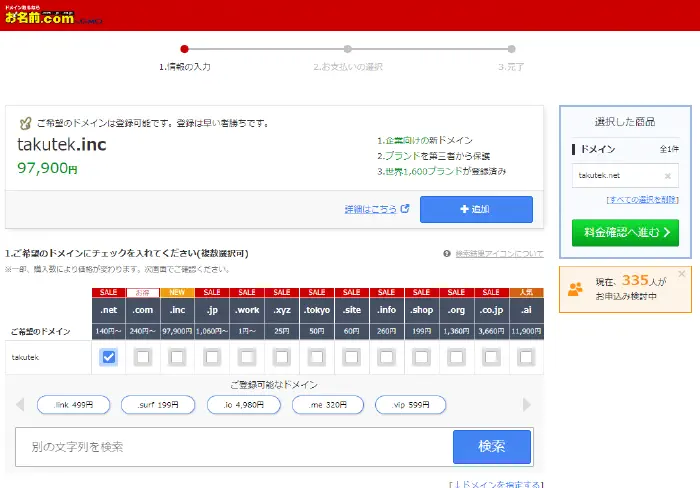700x488 pixels.
Task: Click the right carousel arrow for domains
Action: [527, 405]
